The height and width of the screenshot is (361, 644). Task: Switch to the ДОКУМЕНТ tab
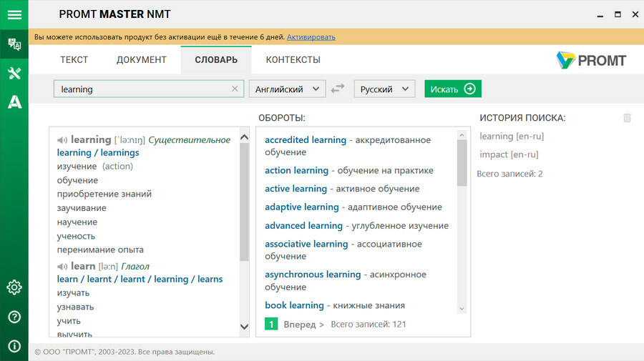point(141,60)
